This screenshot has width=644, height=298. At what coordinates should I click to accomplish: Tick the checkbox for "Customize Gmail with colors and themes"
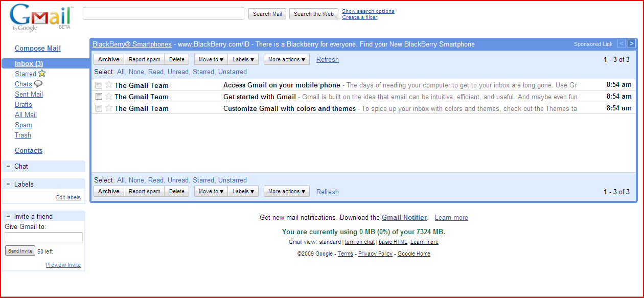click(99, 108)
